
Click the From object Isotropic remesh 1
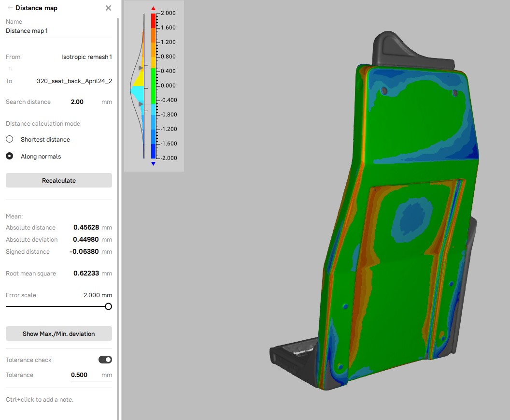(x=86, y=57)
